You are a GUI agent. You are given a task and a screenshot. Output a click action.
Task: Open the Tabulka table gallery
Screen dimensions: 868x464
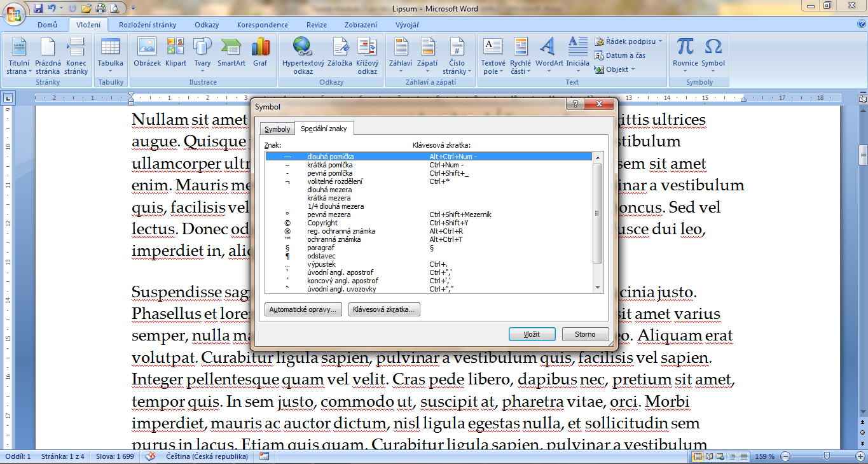coord(111,56)
